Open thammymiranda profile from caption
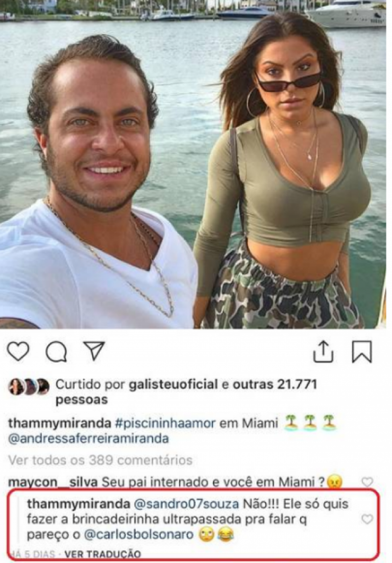 click(x=60, y=423)
